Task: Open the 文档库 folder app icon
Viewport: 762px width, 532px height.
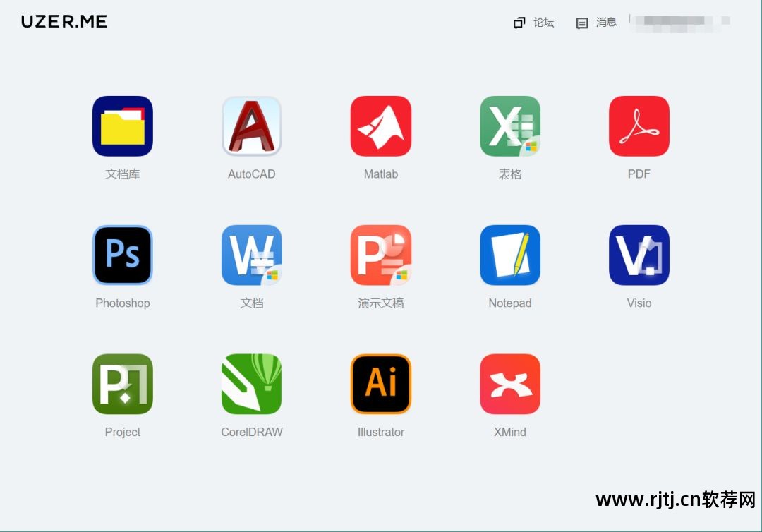Action: pos(123,126)
